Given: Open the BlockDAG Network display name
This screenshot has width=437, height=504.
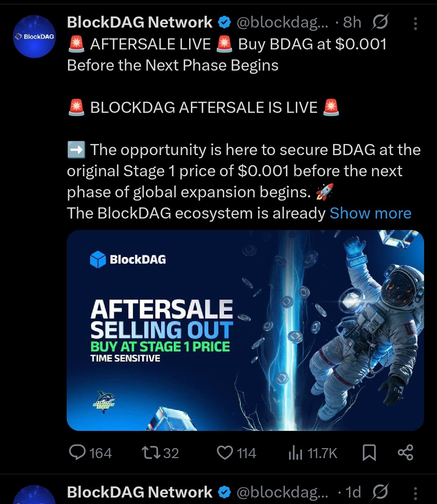Looking at the screenshot, I should [140, 22].
